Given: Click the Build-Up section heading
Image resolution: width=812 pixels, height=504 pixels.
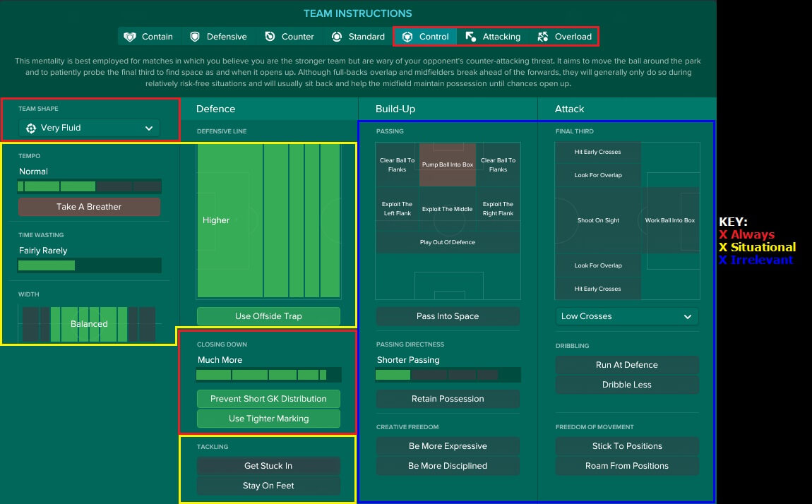Looking at the screenshot, I should coord(395,109).
